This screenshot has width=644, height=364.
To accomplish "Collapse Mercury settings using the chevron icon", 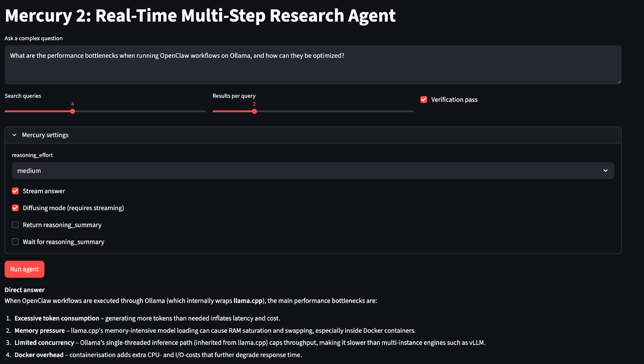I will pyautogui.click(x=14, y=135).
